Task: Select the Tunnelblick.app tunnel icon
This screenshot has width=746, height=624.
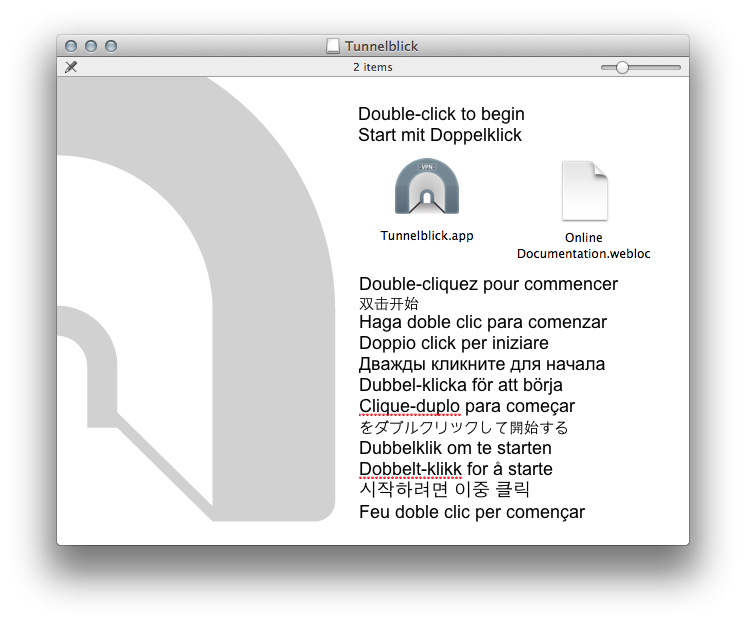Action: (x=427, y=187)
